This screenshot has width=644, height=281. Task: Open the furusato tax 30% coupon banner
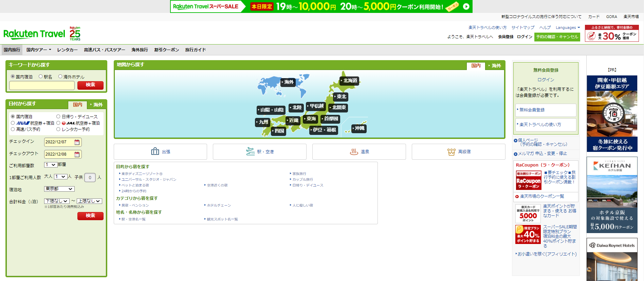(612, 33)
